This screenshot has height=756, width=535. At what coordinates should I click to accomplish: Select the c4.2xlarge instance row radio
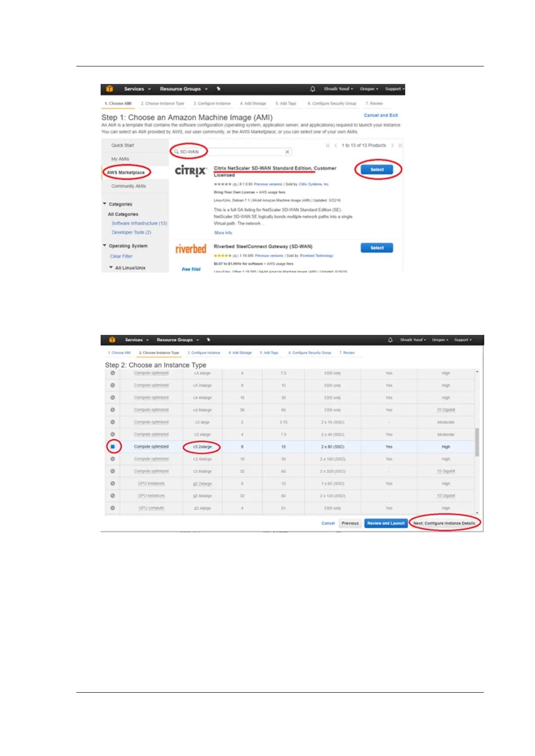point(113,385)
